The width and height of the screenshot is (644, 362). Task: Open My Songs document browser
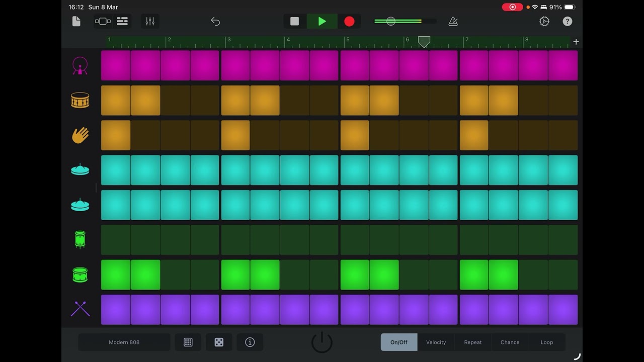click(76, 21)
